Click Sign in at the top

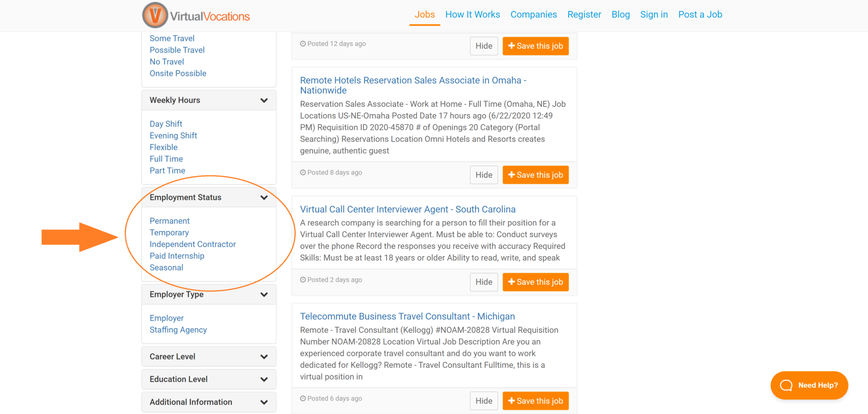[x=654, y=14]
